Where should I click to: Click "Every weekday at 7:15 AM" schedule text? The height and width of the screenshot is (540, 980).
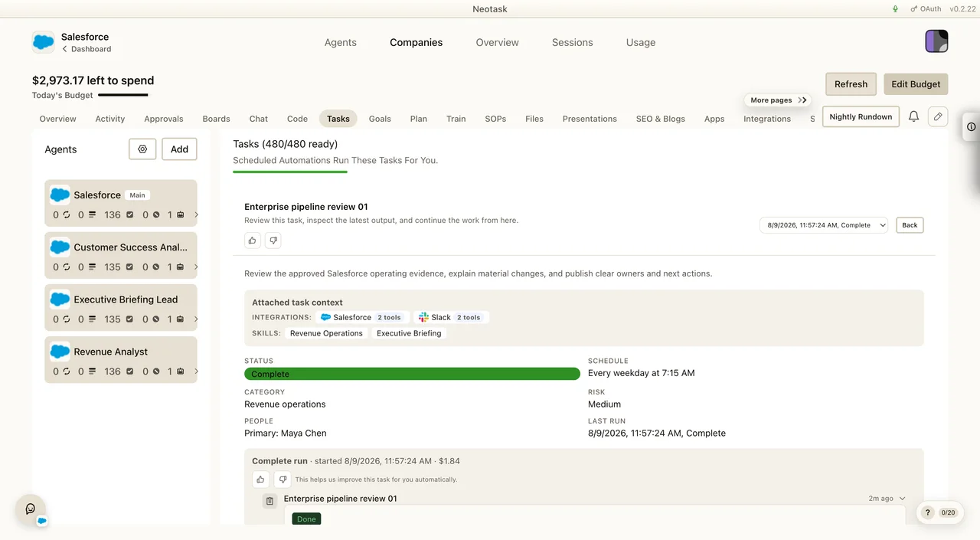(x=642, y=373)
